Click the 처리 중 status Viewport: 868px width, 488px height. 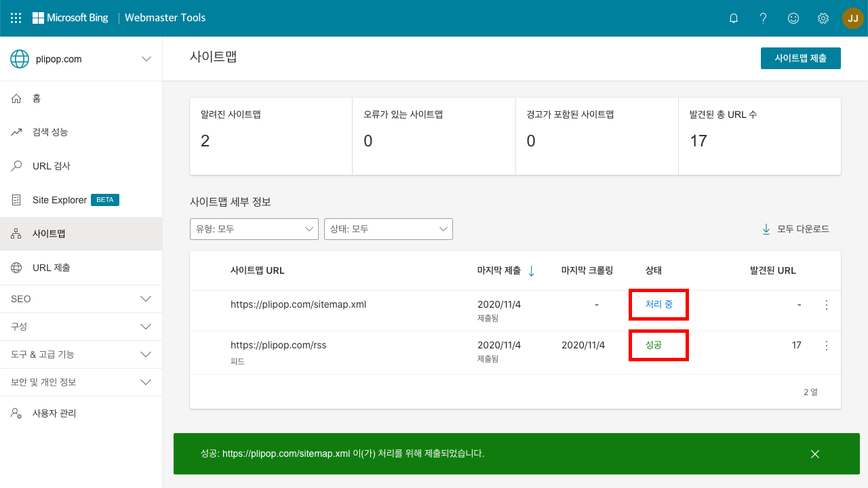click(x=659, y=304)
